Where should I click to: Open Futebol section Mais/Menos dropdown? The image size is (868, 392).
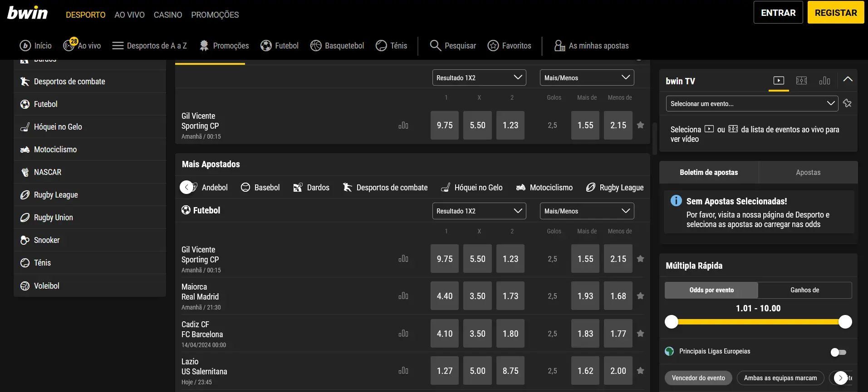click(587, 211)
